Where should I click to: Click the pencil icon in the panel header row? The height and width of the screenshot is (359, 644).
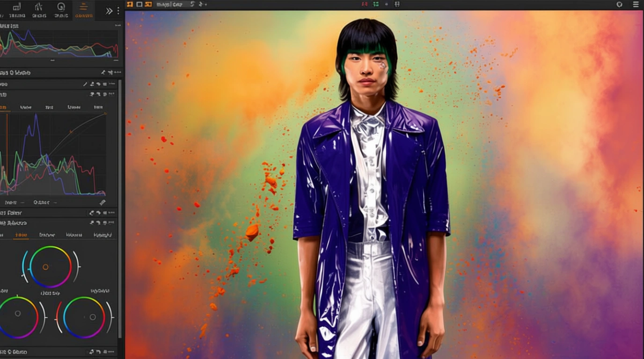tap(85, 84)
